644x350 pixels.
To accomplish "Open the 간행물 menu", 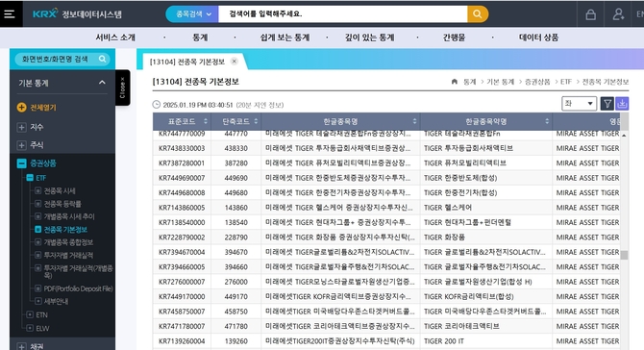I will pyautogui.click(x=454, y=37).
